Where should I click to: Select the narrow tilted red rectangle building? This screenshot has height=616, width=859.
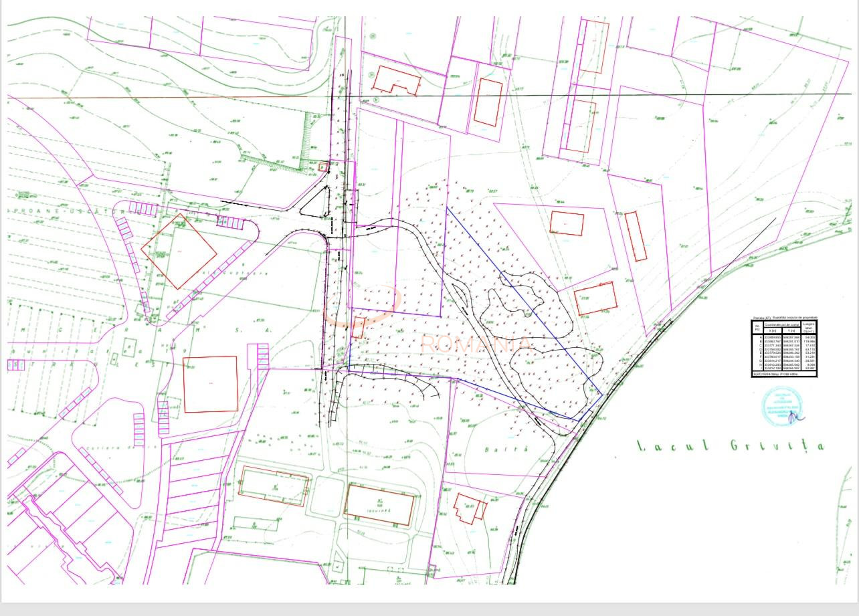(636, 236)
